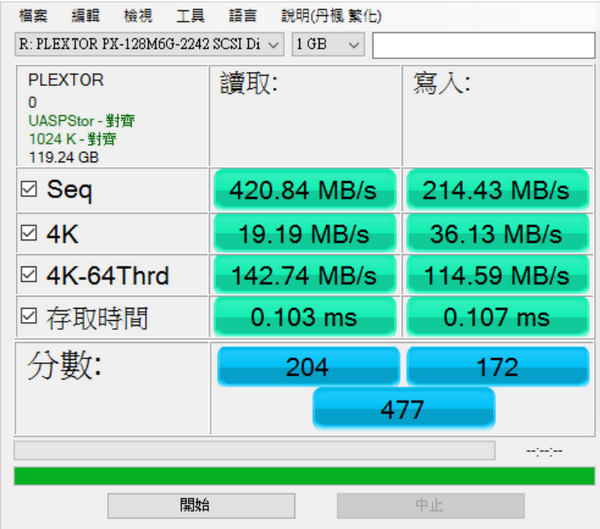Open the 檢視 menu
The height and width of the screenshot is (529, 600).
[138, 16]
